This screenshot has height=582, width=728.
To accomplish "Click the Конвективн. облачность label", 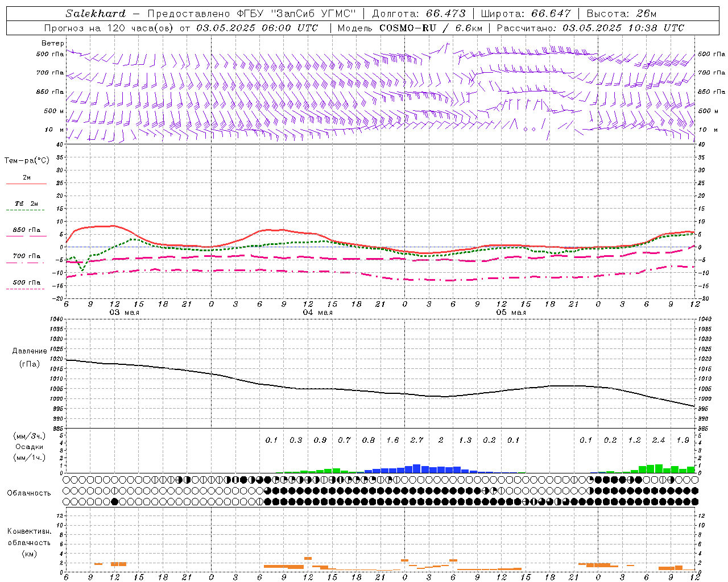I will [x=29, y=537].
